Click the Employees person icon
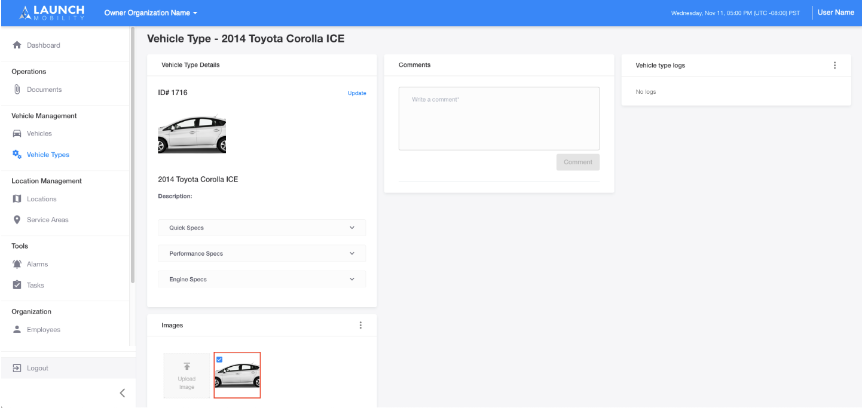This screenshot has height=417, width=868. [x=17, y=330]
